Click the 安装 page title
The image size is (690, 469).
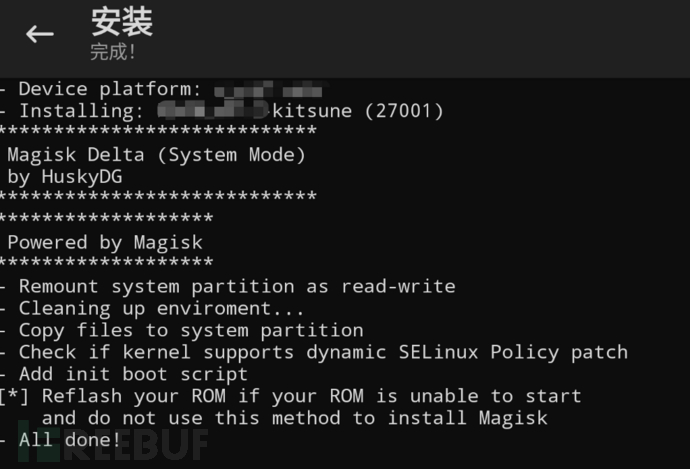[121, 21]
